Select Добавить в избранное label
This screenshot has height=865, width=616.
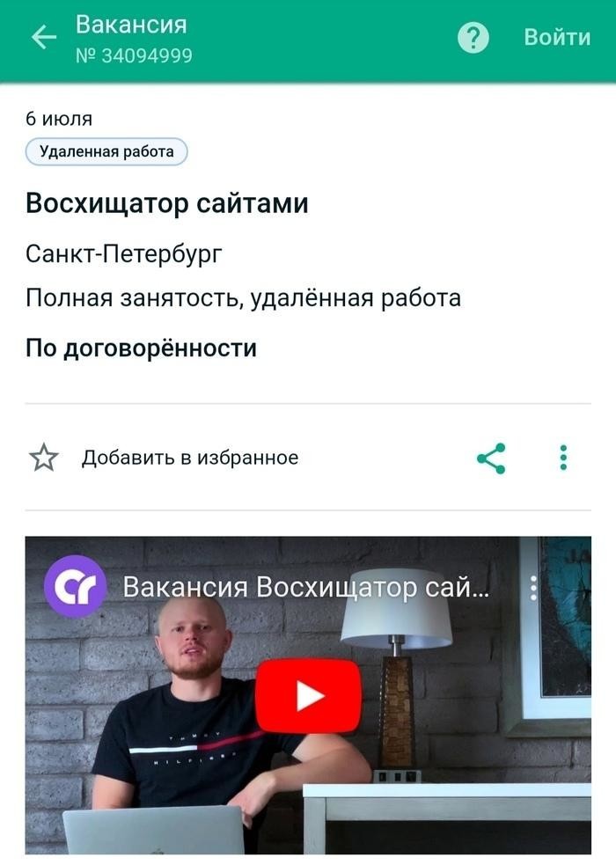tap(190, 458)
